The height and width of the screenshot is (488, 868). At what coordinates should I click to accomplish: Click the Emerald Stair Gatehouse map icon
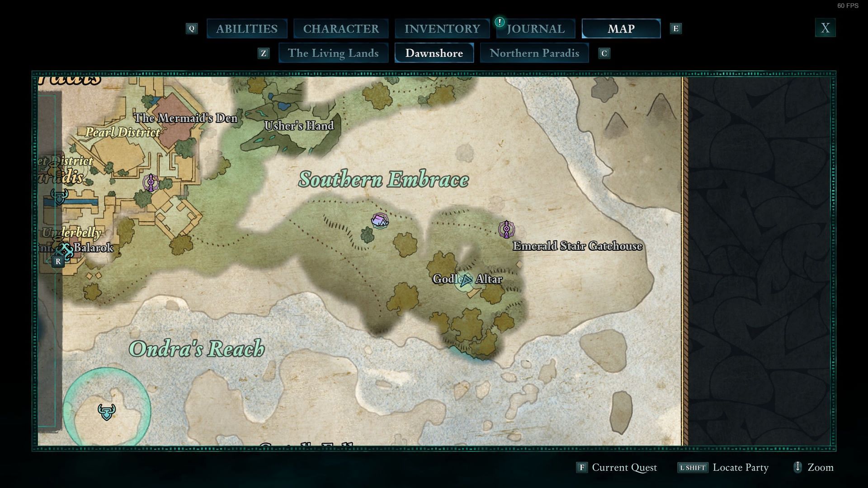[x=506, y=229]
